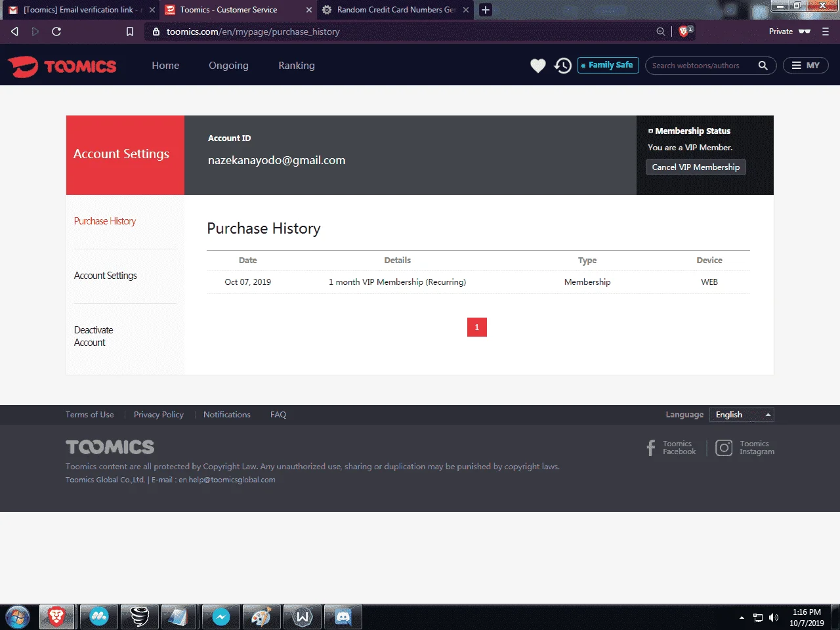This screenshot has height=630, width=840.
Task: Expand the Language dropdown set to English
Action: tap(742, 415)
